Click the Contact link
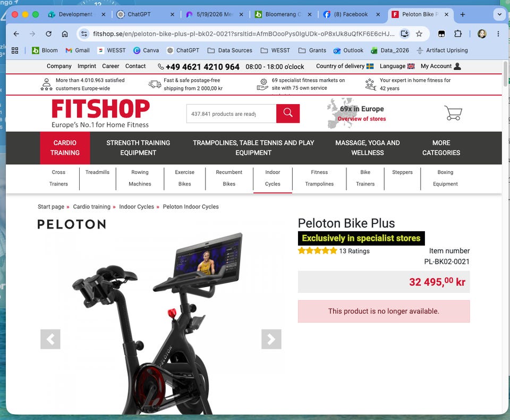The height and width of the screenshot is (420, 510). point(135,66)
